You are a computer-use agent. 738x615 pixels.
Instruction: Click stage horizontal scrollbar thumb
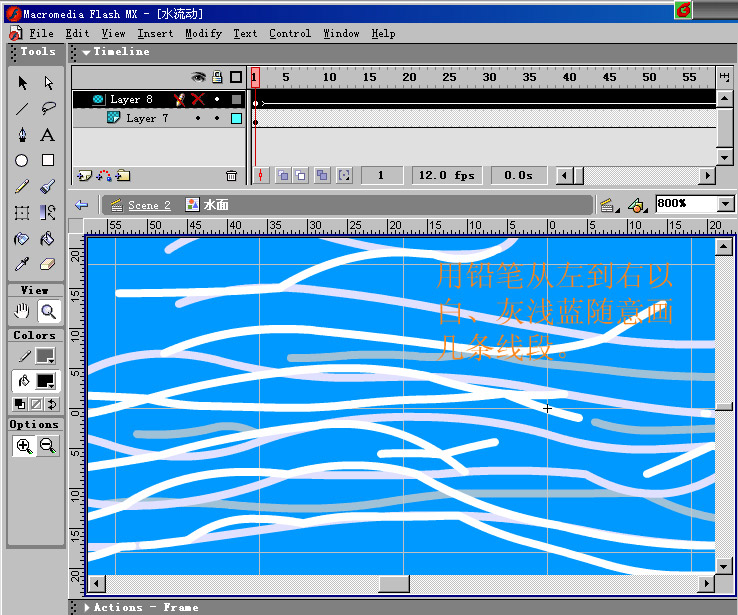[x=394, y=584]
